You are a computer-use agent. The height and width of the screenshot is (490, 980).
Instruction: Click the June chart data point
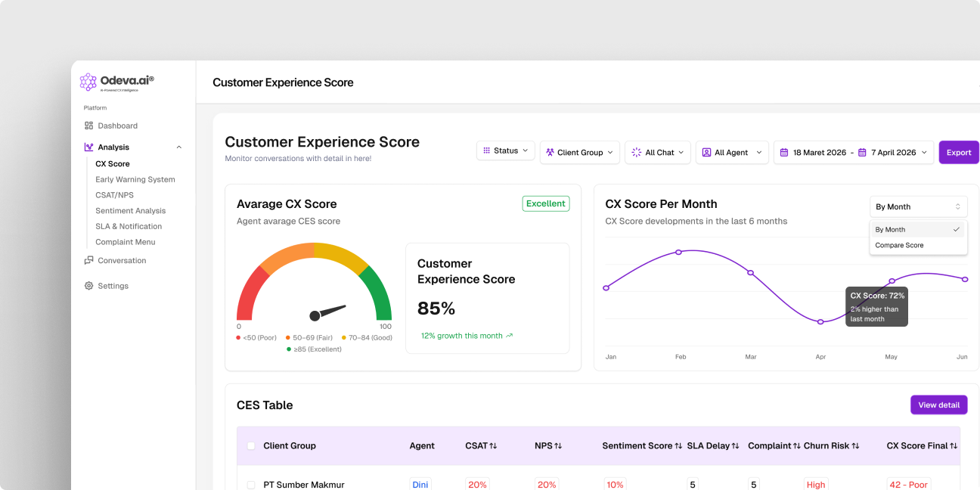965,279
